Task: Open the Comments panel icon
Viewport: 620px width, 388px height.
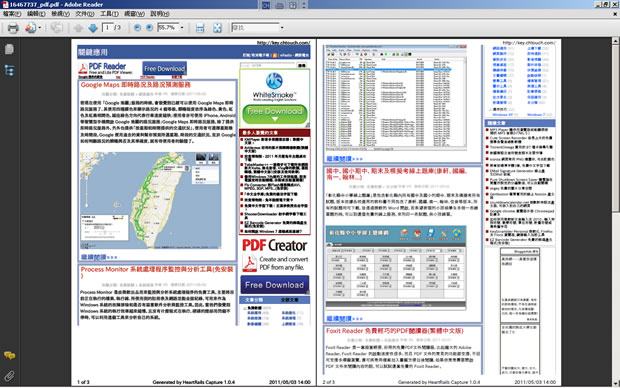Action: click(9, 355)
